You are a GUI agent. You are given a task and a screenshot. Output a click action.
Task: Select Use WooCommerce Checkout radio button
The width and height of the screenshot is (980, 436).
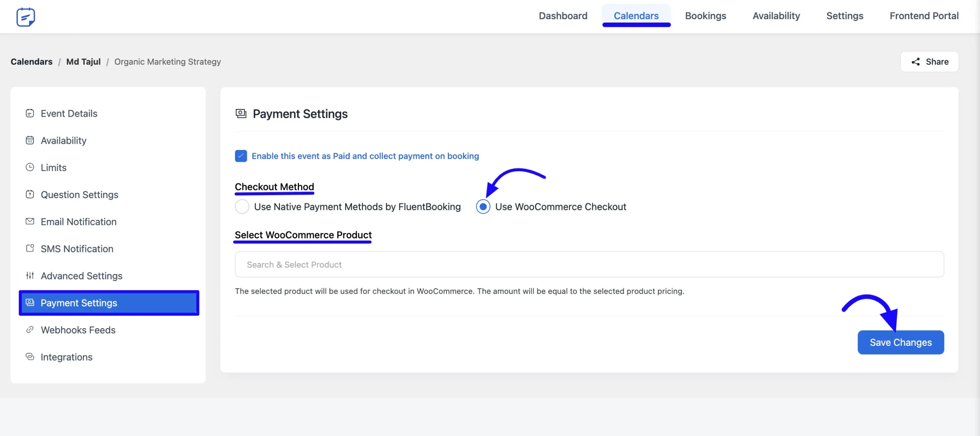tap(483, 207)
